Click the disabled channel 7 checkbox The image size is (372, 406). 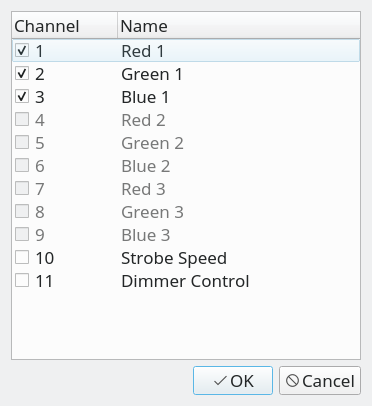click(x=22, y=189)
